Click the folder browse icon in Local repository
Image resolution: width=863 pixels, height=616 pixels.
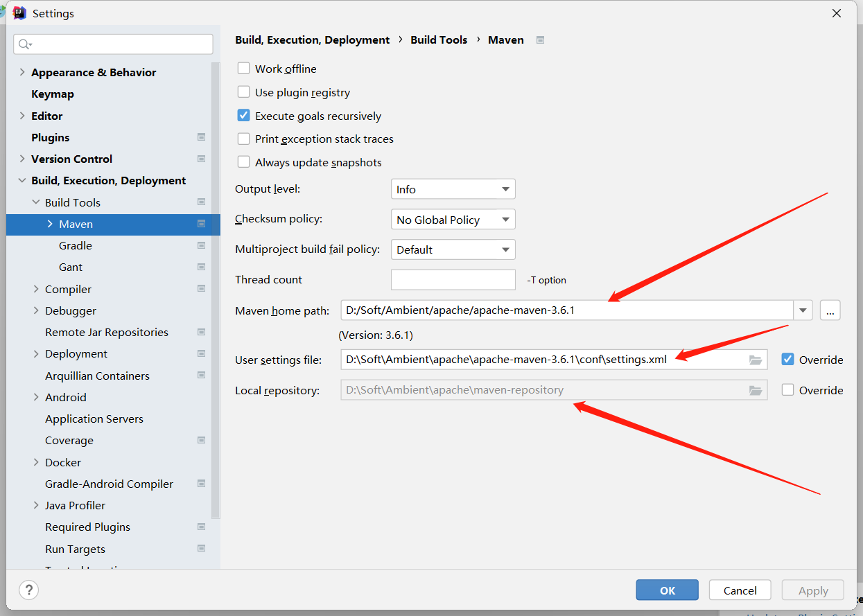(756, 390)
